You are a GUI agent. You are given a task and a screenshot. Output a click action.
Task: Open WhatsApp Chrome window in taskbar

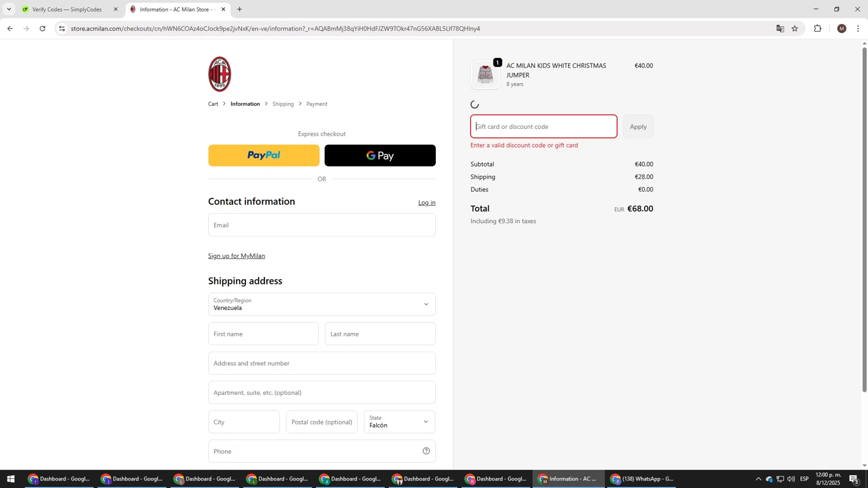click(x=642, y=479)
